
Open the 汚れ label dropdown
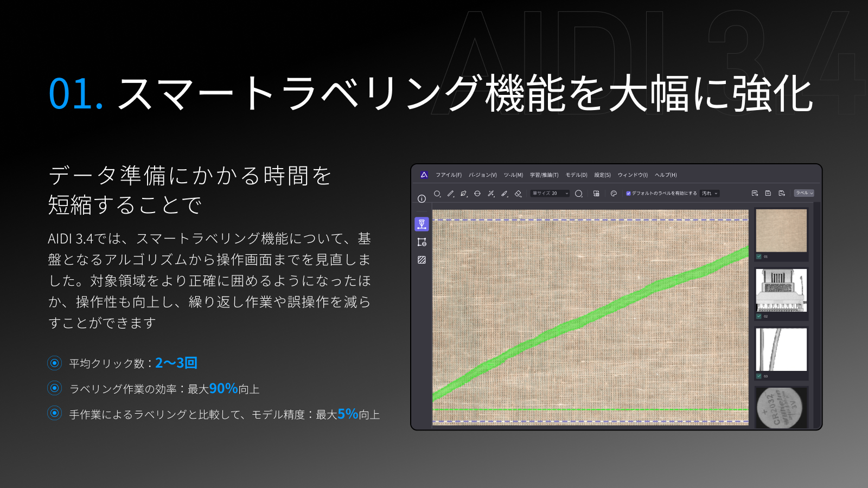click(x=710, y=193)
